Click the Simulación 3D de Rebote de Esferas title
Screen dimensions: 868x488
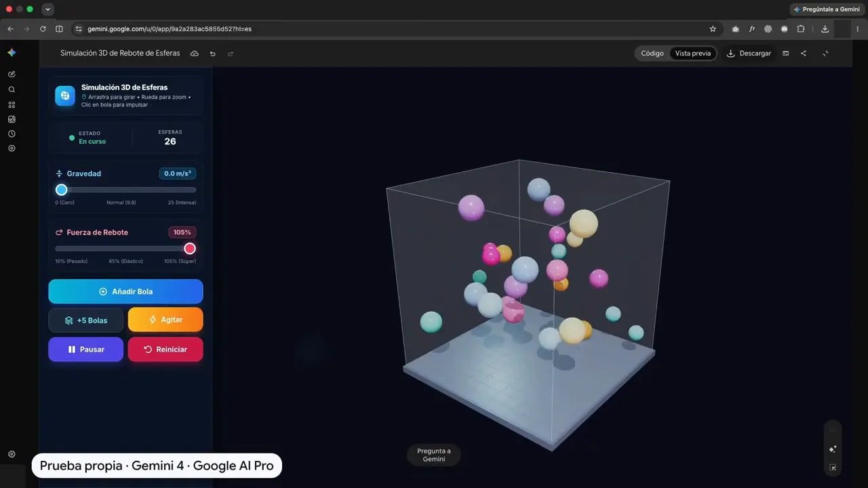[x=120, y=54]
